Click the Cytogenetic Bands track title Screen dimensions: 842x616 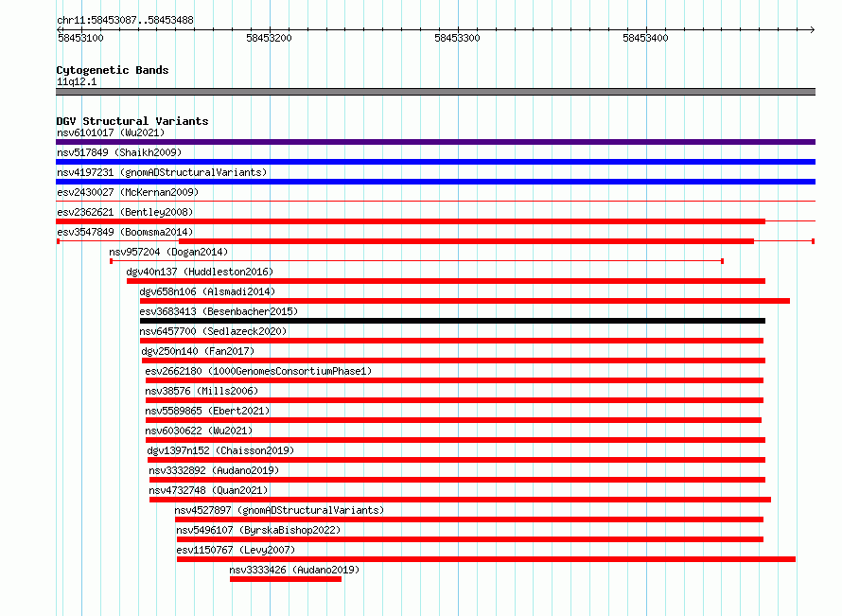coord(113,70)
